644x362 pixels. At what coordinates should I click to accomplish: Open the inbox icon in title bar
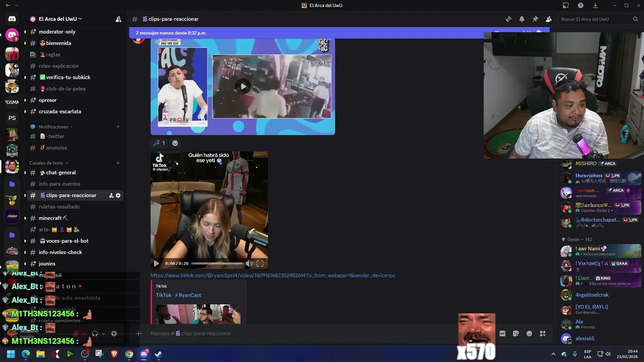(566, 6)
